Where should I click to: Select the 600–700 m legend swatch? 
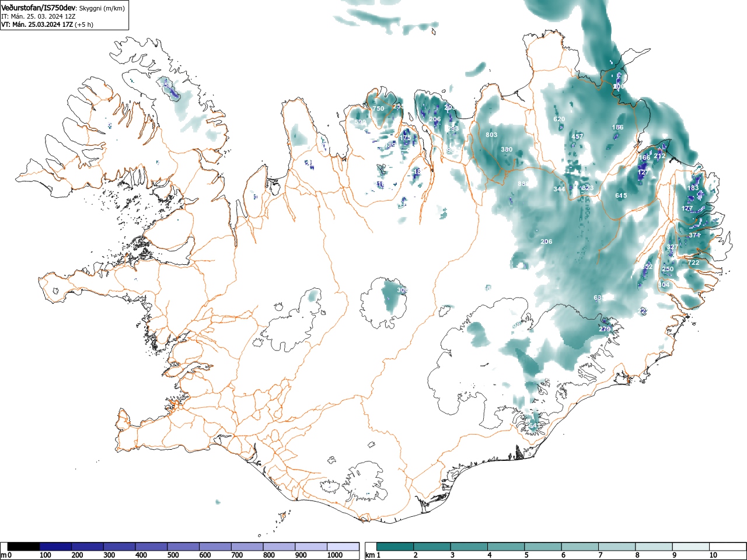pyautogui.click(x=215, y=547)
